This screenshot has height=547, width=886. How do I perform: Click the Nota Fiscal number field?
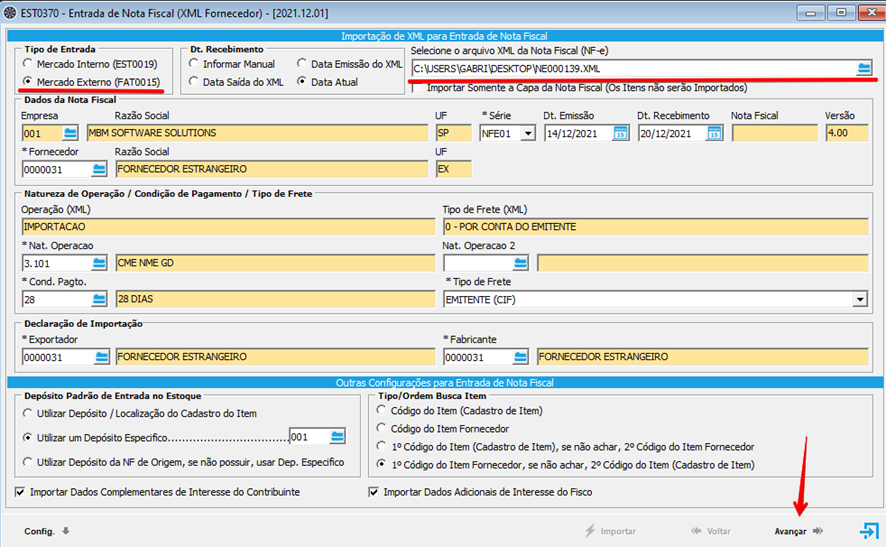[x=775, y=133]
